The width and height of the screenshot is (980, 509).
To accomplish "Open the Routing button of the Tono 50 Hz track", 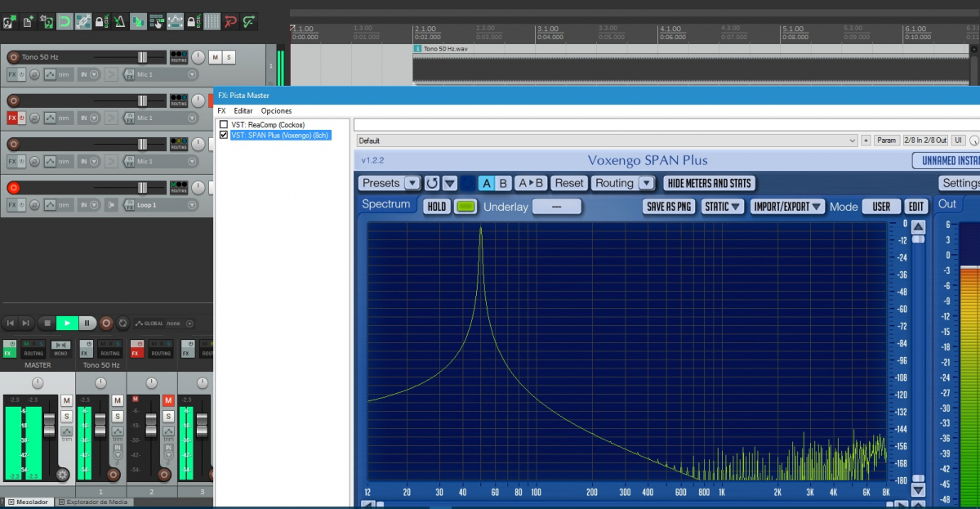I will click(178, 57).
